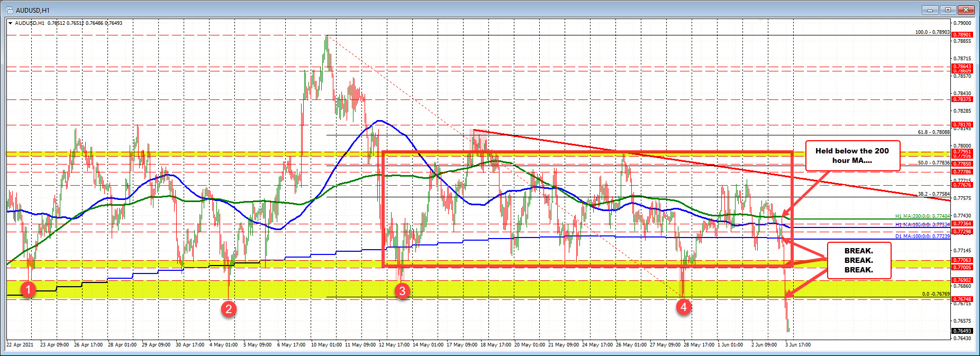The image size is (980, 356).
Task: Click the red circle marker numbered 2
Action: 229,308
